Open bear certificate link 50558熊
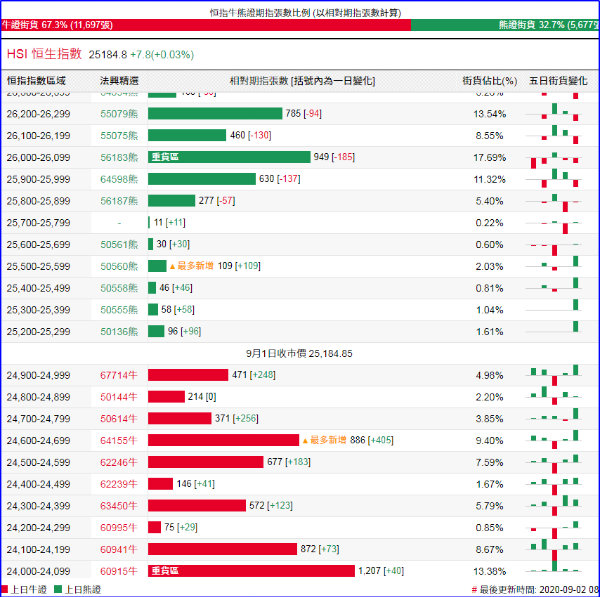 click(x=119, y=288)
